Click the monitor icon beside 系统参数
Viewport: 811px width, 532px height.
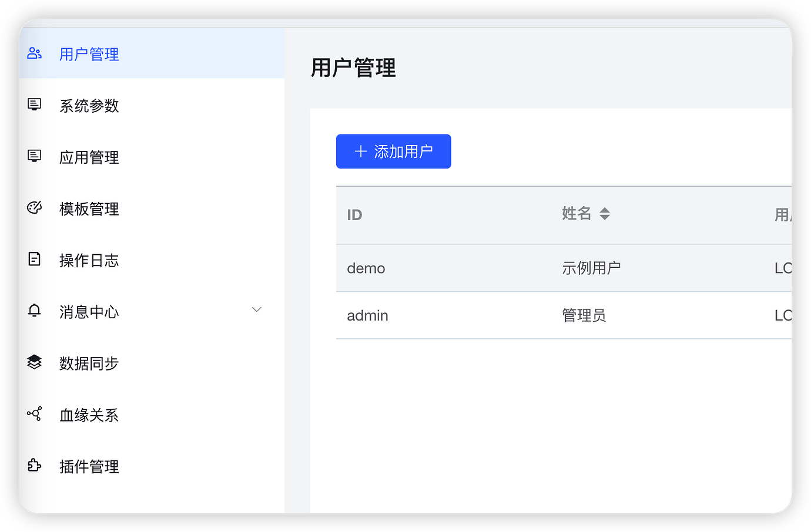(x=35, y=105)
